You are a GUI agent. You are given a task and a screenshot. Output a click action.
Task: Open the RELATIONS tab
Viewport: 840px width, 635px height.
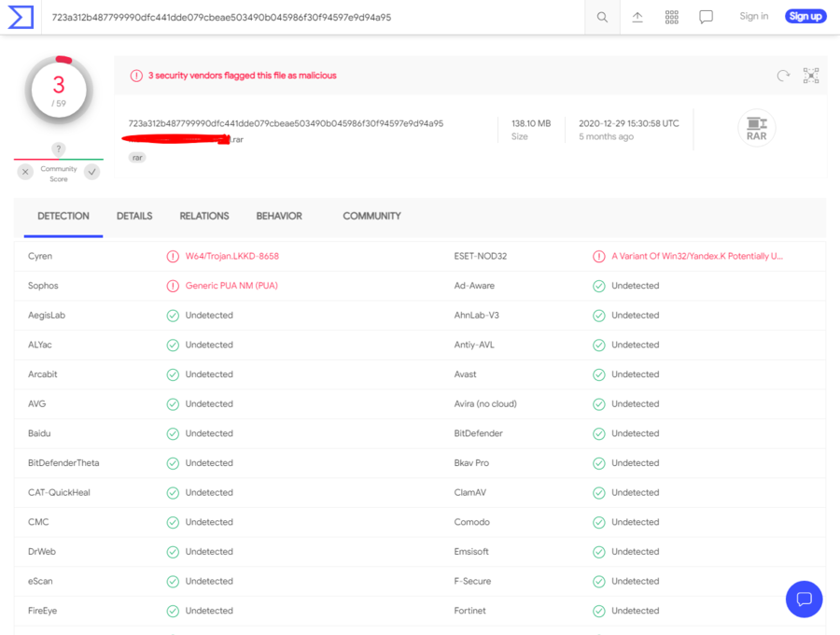coord(204,216)
